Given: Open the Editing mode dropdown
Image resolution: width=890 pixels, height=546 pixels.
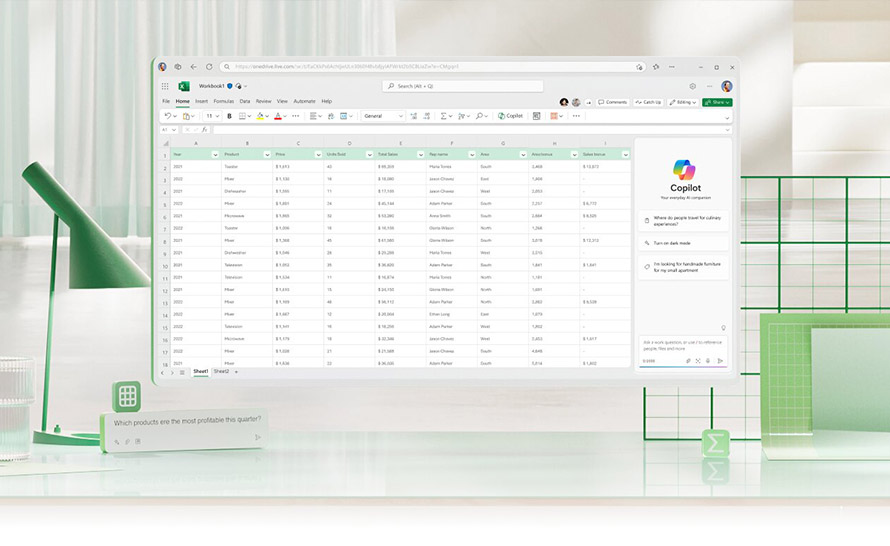Looking at the screenshot, I should [684, 102].
